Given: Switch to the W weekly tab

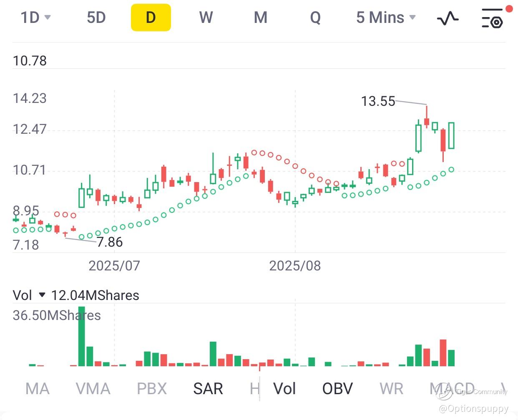Looking at the screenshot, I should click(x=206, y=17).
